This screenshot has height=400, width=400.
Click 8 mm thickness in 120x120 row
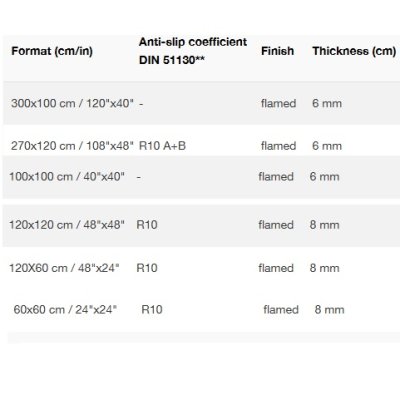(x=324, y=225)
